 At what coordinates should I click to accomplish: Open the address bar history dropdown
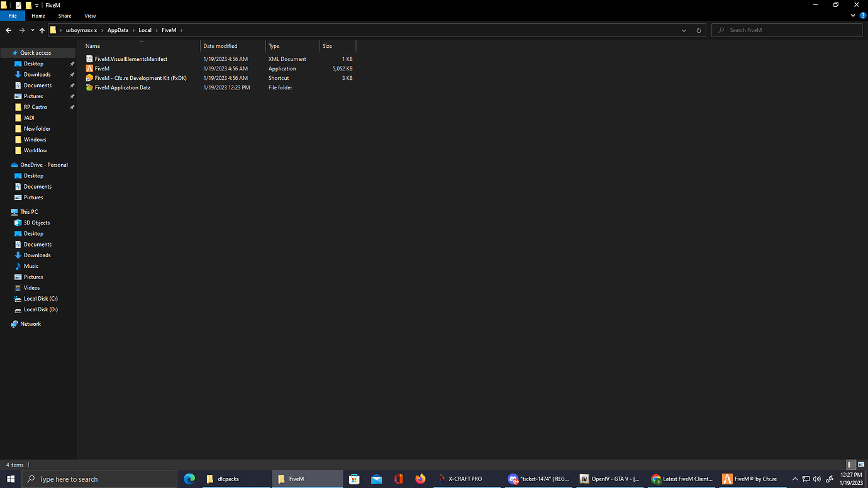pyautogui.click(x=684, y=30)
